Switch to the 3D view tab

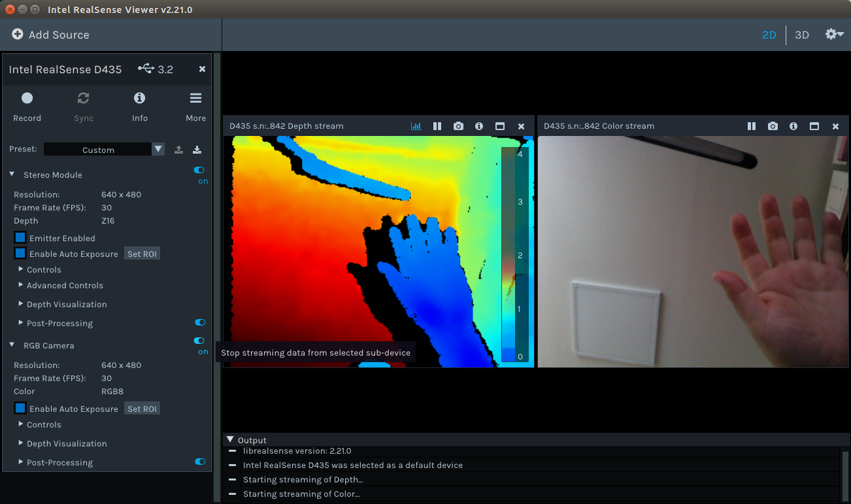click(x=801, y=35)
